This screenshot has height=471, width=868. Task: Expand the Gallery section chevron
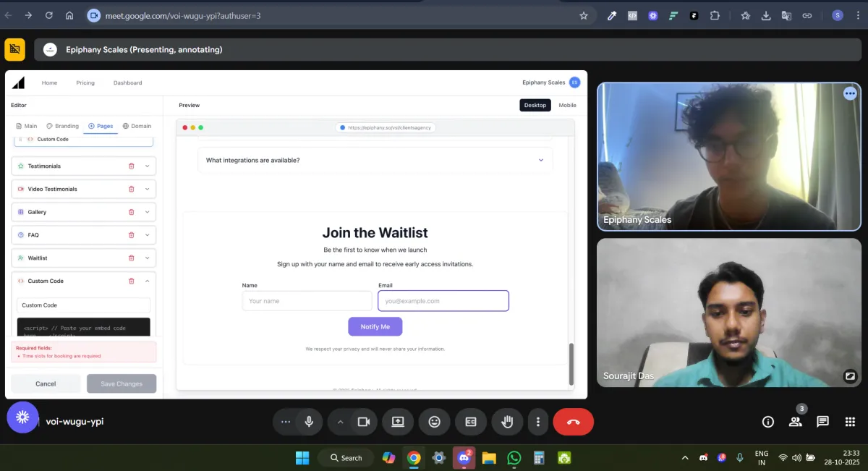[x=147, y=212]
